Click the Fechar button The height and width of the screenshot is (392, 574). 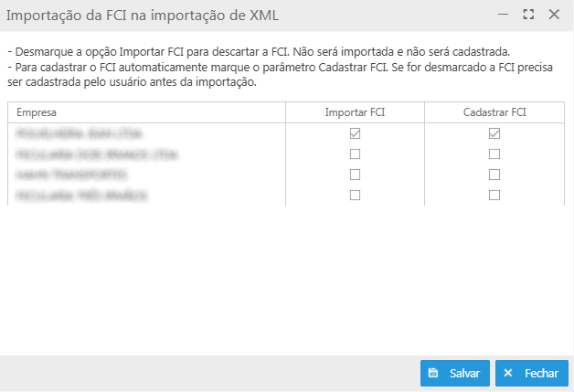(x=531, y=374)
